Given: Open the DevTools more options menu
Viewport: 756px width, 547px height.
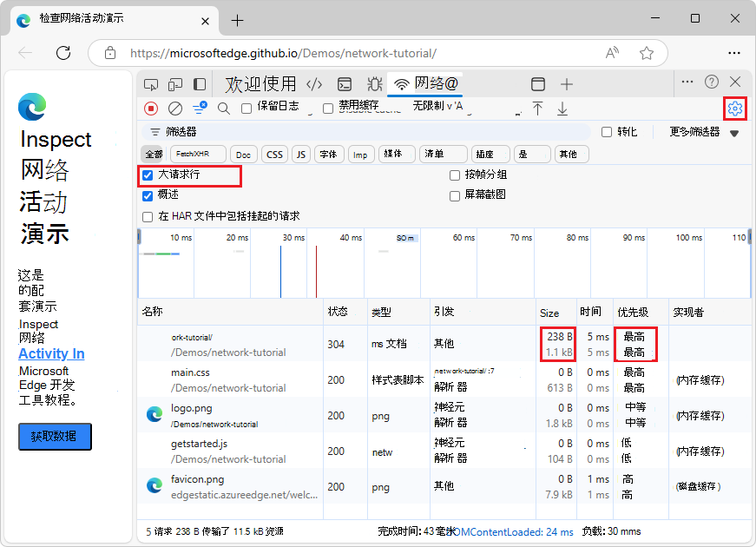Looking at the screenshot, I should click(687, 82).
